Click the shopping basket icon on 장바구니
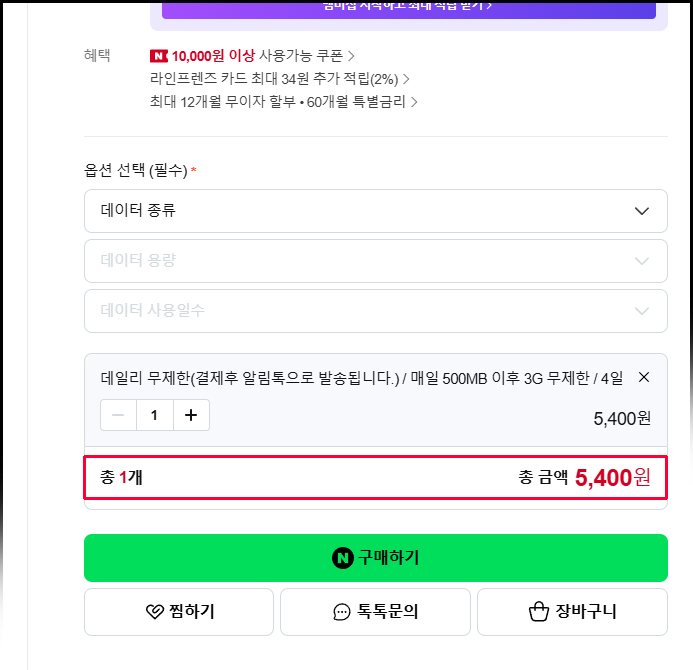This screenshot has height=670, width=693. click(x=539, y=612)
